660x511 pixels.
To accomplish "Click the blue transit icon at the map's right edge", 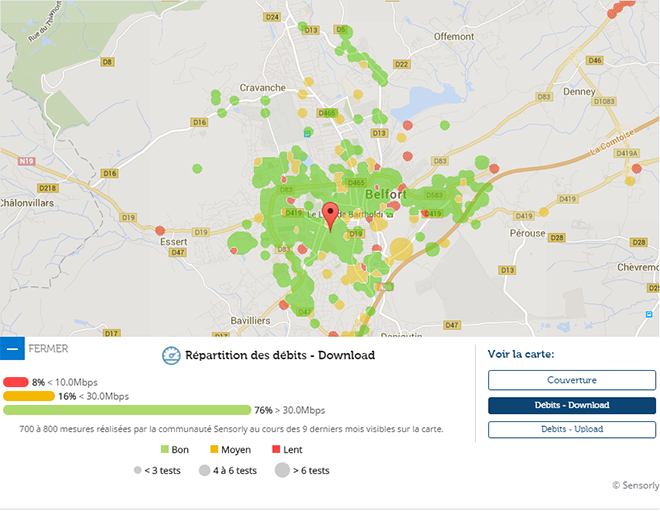I will tap(649, 314).
